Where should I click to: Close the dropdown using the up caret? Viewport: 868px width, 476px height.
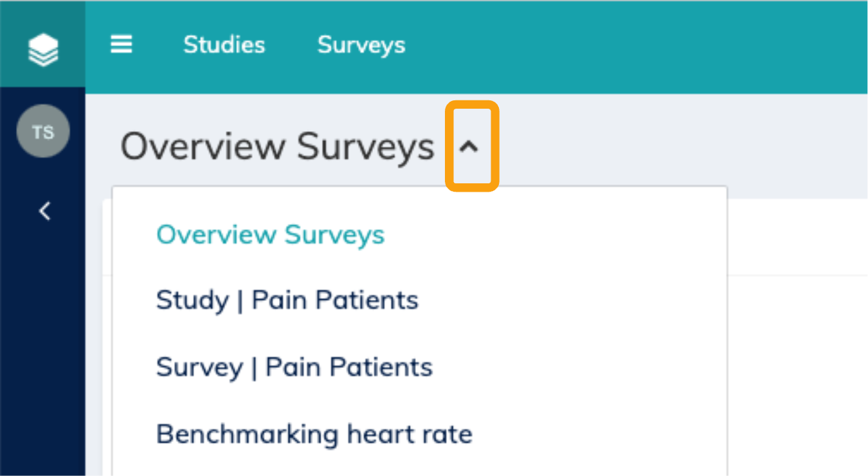pyautogui.click(x=470, y=147)
